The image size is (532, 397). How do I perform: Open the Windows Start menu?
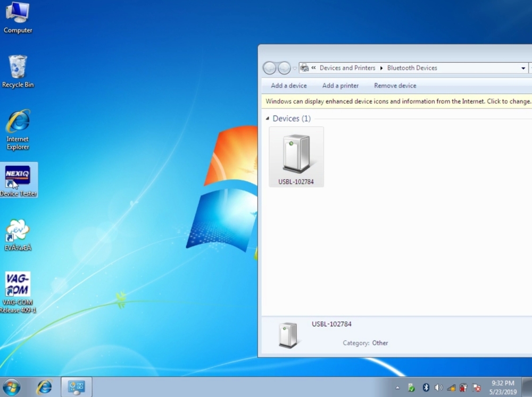(x=11, y=387)
